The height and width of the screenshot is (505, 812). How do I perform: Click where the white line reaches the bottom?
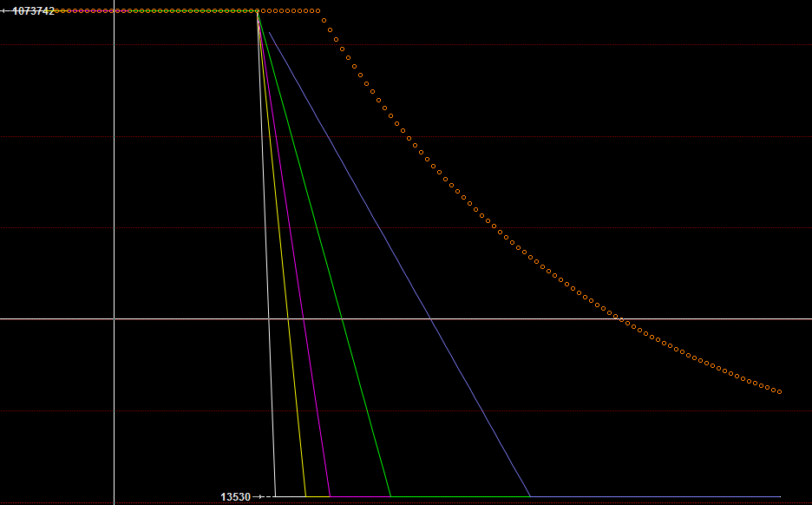point(275,496)
